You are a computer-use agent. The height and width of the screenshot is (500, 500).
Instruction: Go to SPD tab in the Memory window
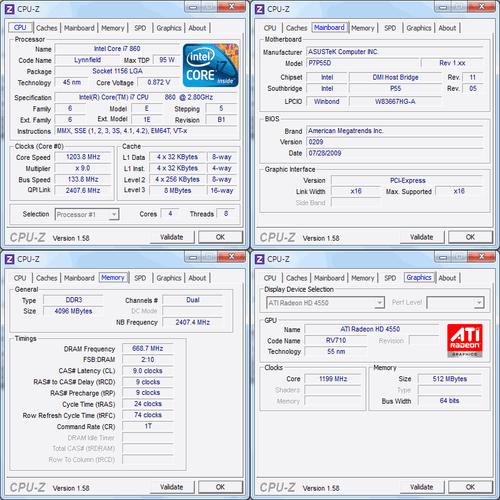tap(140, 278)
